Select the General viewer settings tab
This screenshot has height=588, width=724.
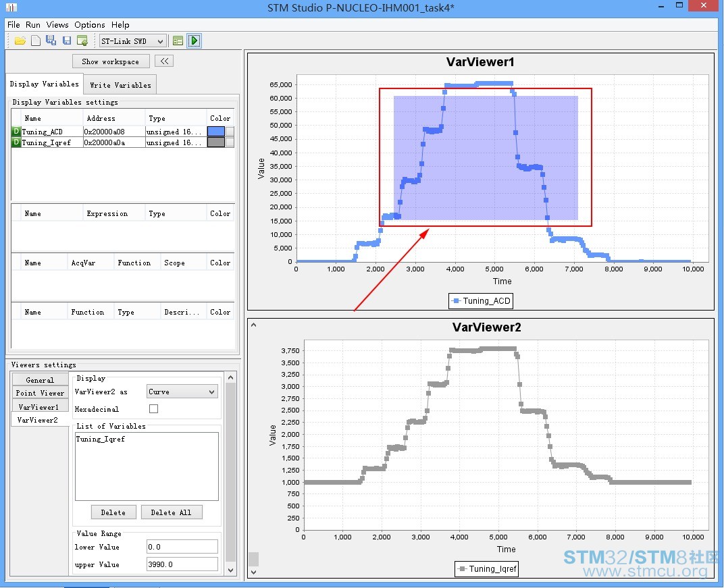[40, 380]
